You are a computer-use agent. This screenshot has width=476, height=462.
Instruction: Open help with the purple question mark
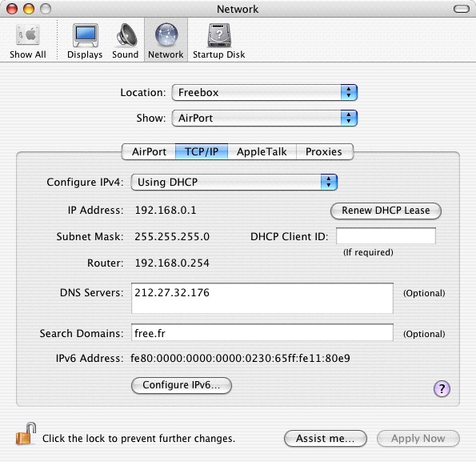(x=442, y=388)
